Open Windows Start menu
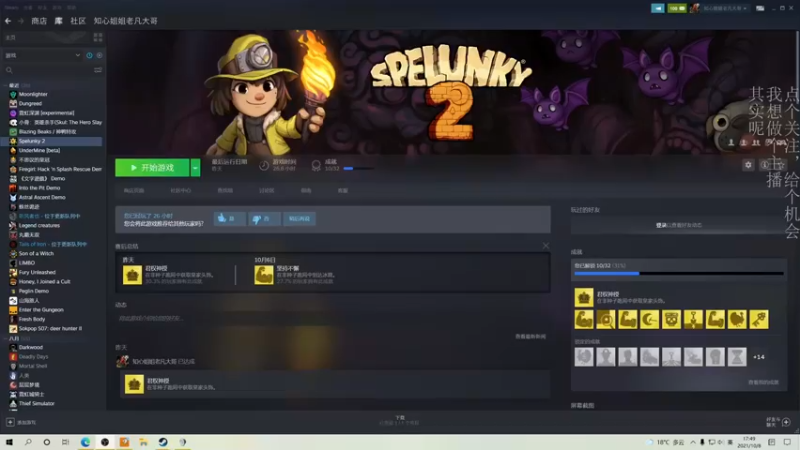 pyautogui.click(x=9, y=442)
